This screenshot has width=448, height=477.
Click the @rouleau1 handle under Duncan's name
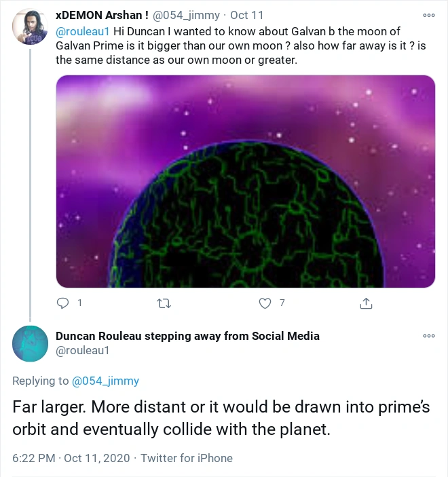(x=82, y=351)
